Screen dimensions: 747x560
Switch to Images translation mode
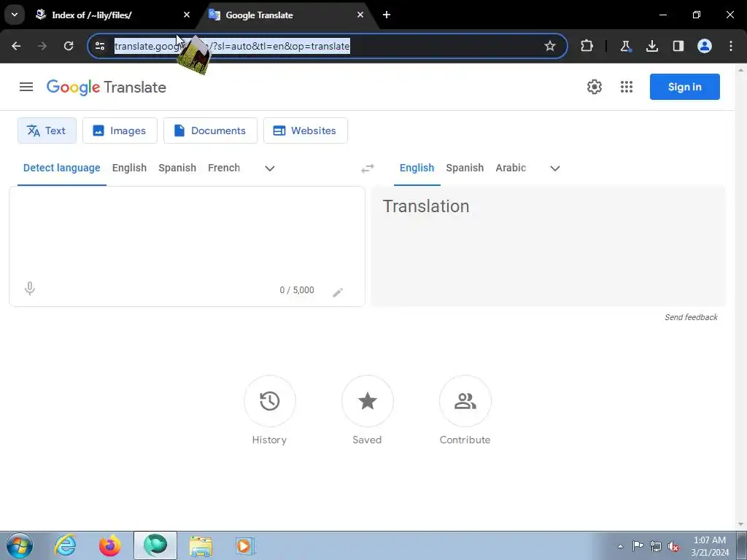click(120, 131)
